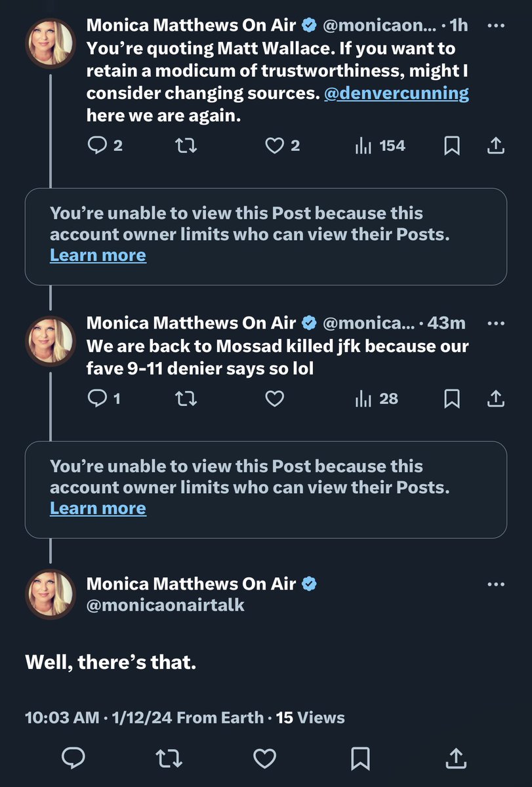Like the post with 2 likes
Viewport: 532px width, 787px height.
click(x=274, y=146)
